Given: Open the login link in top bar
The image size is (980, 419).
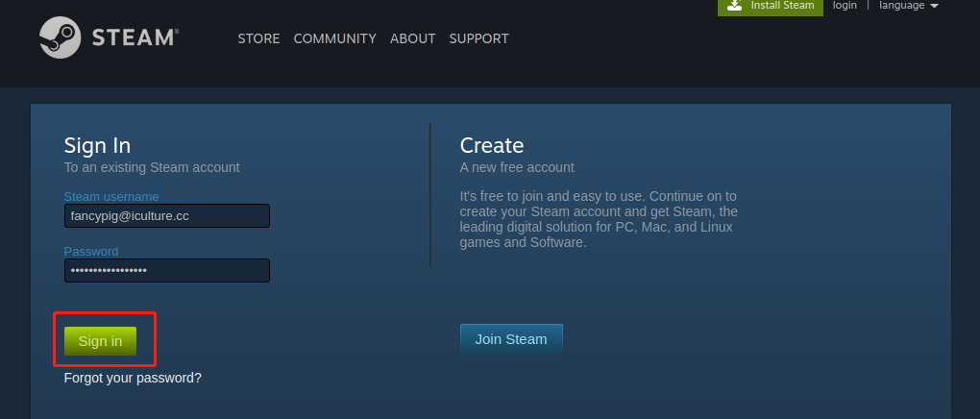Looking at the screenshot, I should (x=845, y=5).
